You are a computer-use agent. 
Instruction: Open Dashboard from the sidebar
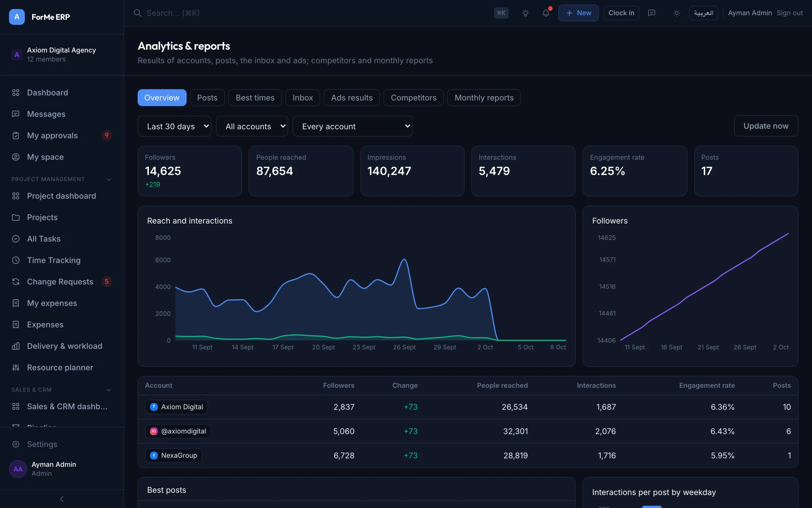click(x=62, y=92)
